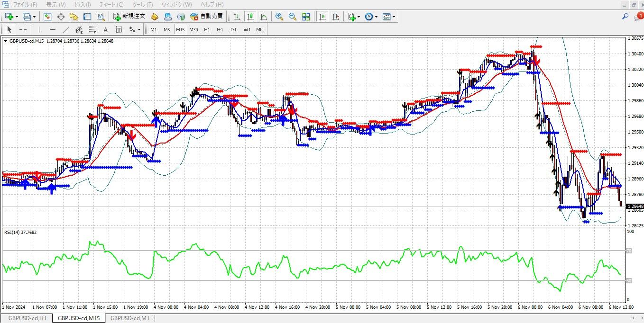Switch chart to bar chart mode
The image size is (644, 323).
[237, 17]
